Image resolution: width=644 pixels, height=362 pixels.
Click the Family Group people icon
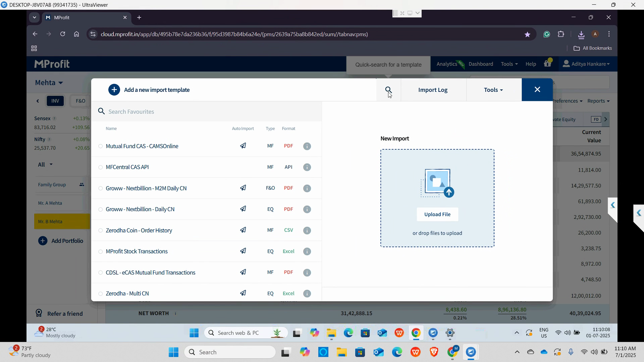tap(82, 185)
